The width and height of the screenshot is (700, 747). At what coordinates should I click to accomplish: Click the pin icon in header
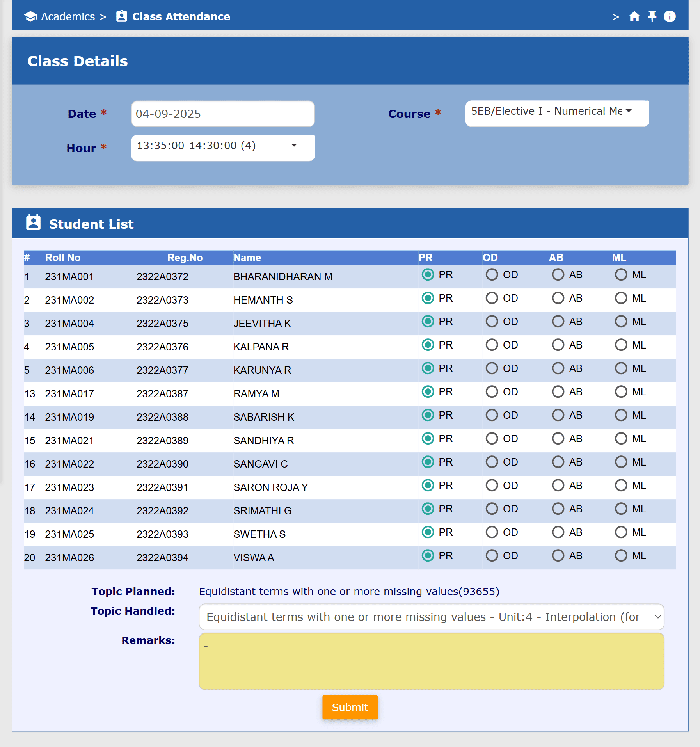[x=652, y=16]
